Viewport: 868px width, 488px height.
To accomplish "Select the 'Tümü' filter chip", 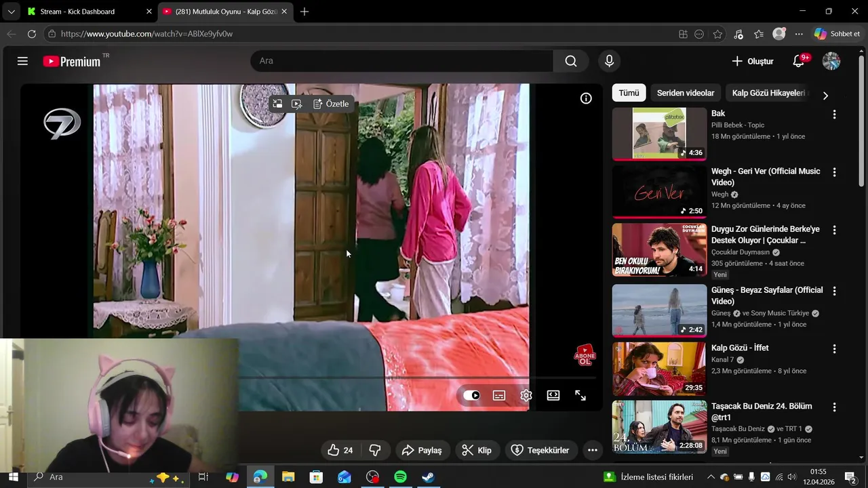I will pyautogui.click(x=629, y=93).
